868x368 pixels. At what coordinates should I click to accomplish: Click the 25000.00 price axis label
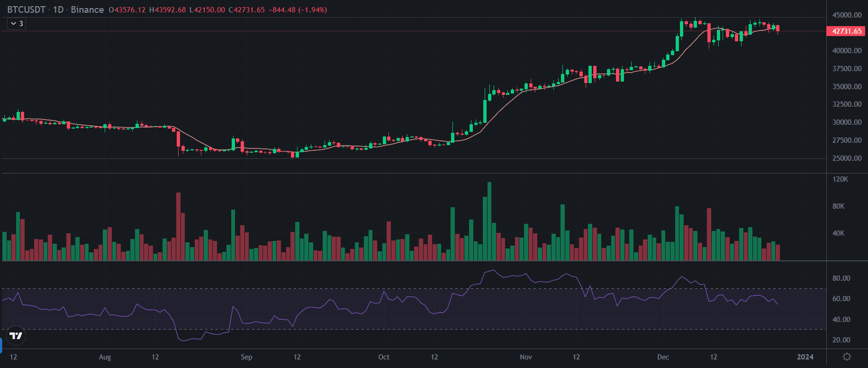point(847,158)
